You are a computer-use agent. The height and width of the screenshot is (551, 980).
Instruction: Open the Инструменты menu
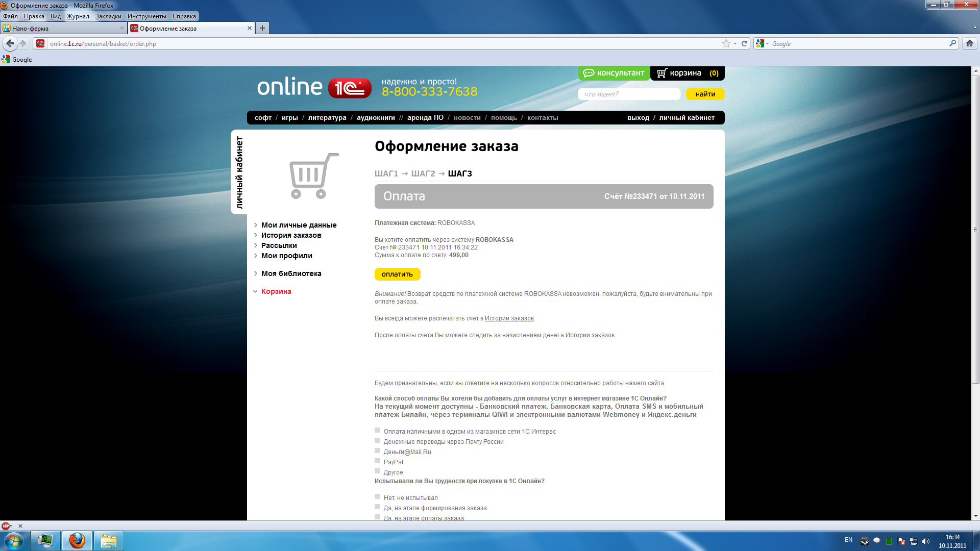click(146, 16)
